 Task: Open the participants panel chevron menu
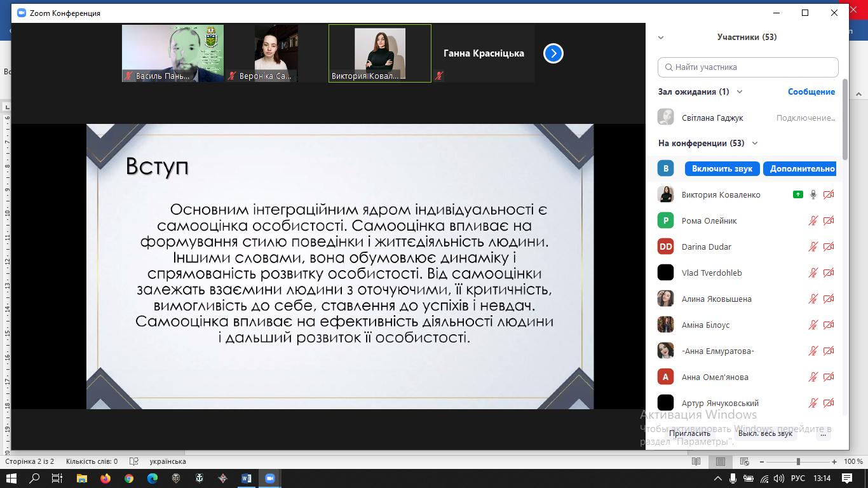(661, 37)
